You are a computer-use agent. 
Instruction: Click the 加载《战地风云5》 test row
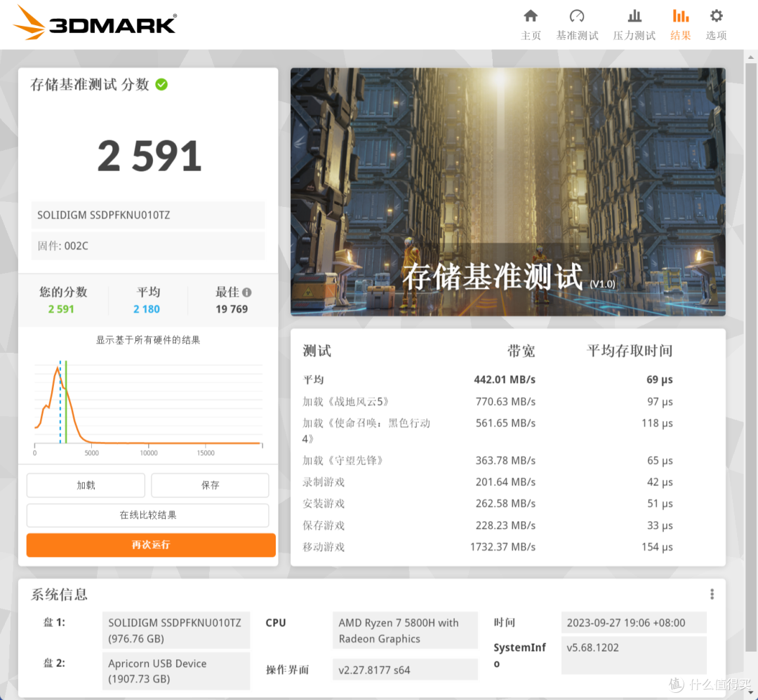click(x=487, y=401)
